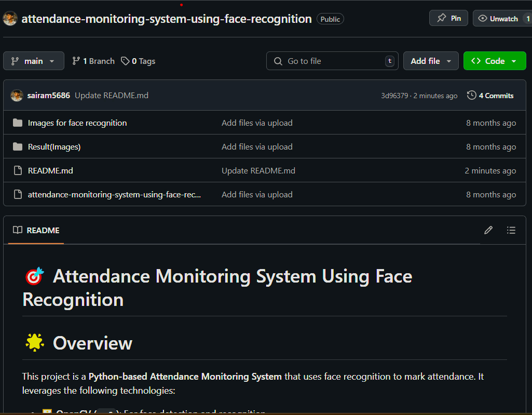Open the 0 Tags link
This screenshot has height=415, width=532.
click(138, 61)
